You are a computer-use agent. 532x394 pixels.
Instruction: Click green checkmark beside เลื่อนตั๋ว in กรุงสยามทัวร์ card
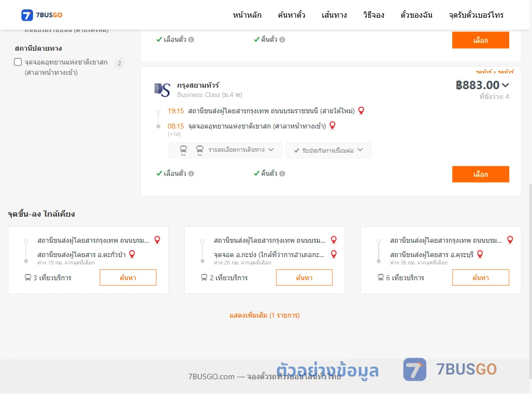159,173
